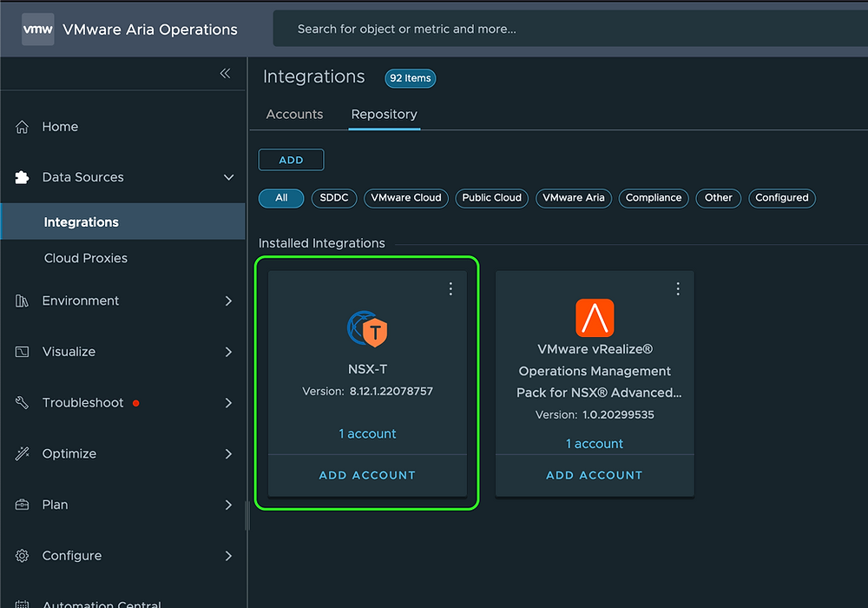Click the Automation Central calendar icon
868x608 pixels.
point(23,605)
